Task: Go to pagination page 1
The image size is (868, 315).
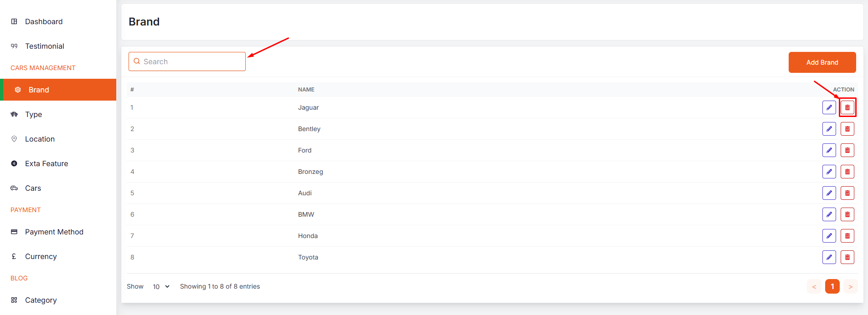Action: pos(832,286)
